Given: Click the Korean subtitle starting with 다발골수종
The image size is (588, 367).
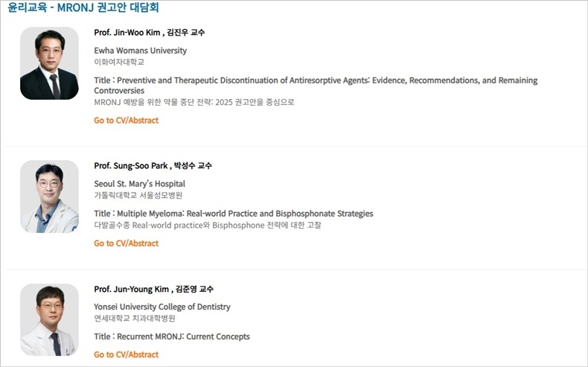Looking at the screenshot, I should (208, 225).
